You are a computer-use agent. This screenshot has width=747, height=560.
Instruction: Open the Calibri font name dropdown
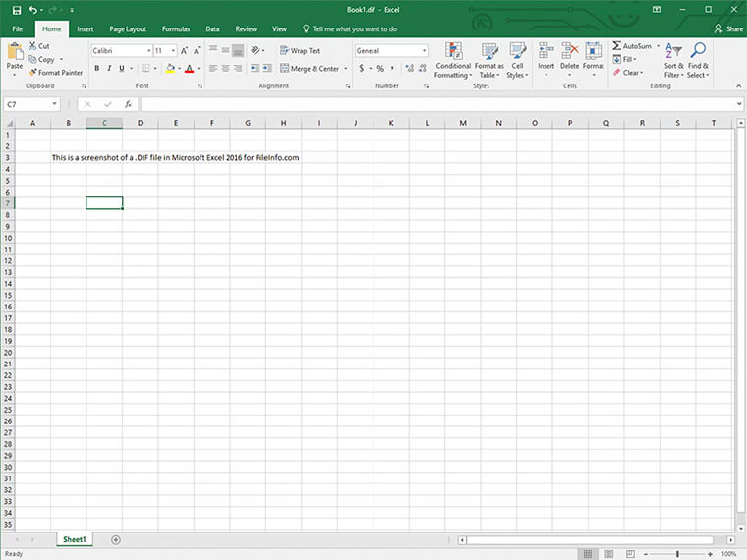click(149, 50)
